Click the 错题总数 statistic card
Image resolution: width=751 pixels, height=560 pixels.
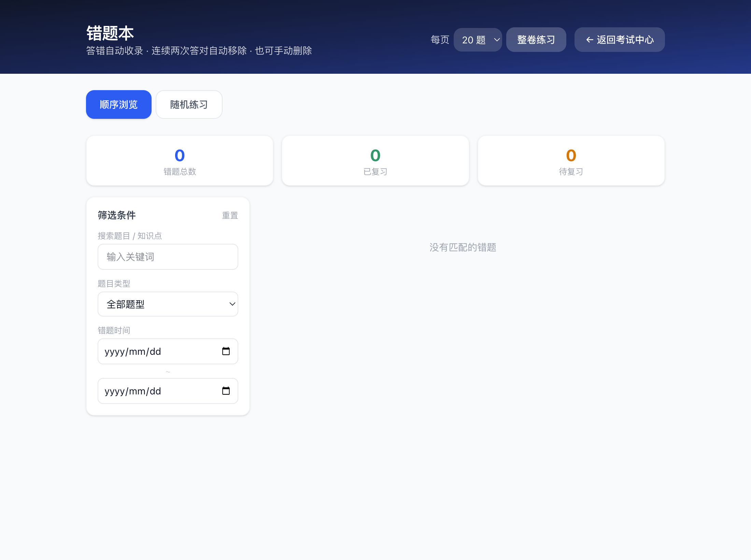coord(180,161)
